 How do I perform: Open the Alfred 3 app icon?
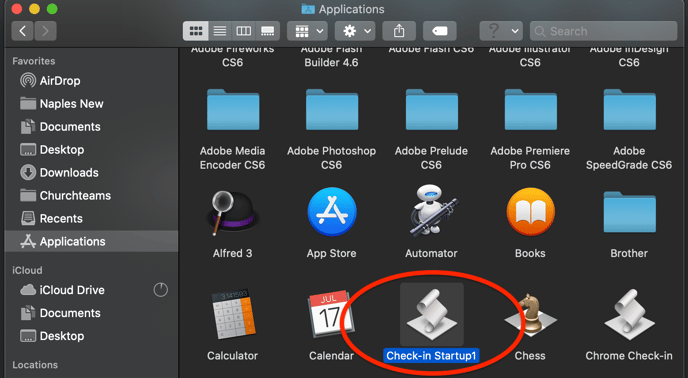coord(233,214)
